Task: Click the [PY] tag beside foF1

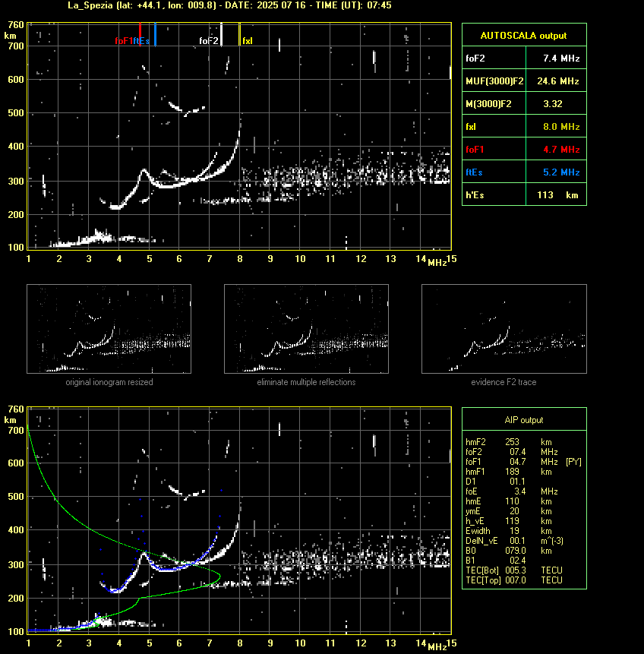Action: [573, 462]
